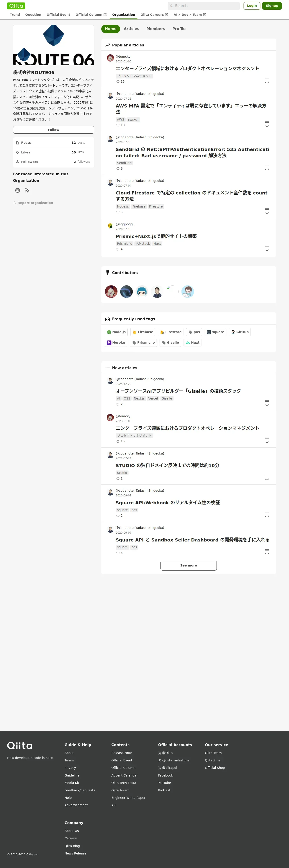Viewport: 289px width, 868px height.
Task: Click the Firebase frequently used tag
Action: pyautogui.click(x=143, y=332)
